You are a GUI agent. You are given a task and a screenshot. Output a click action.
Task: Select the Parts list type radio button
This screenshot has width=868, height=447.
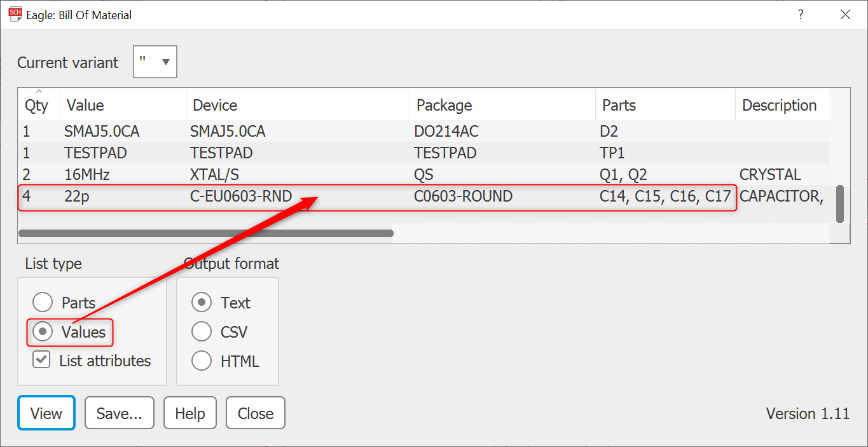click(43, 303)
